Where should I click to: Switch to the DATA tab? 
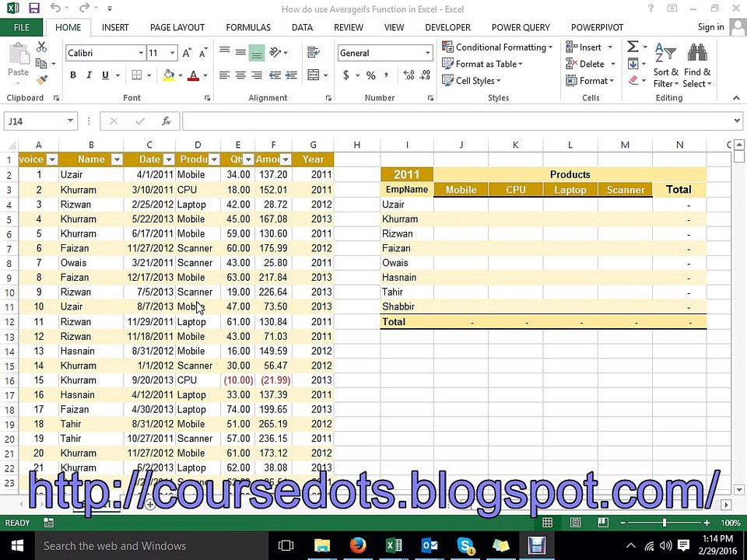302,28
